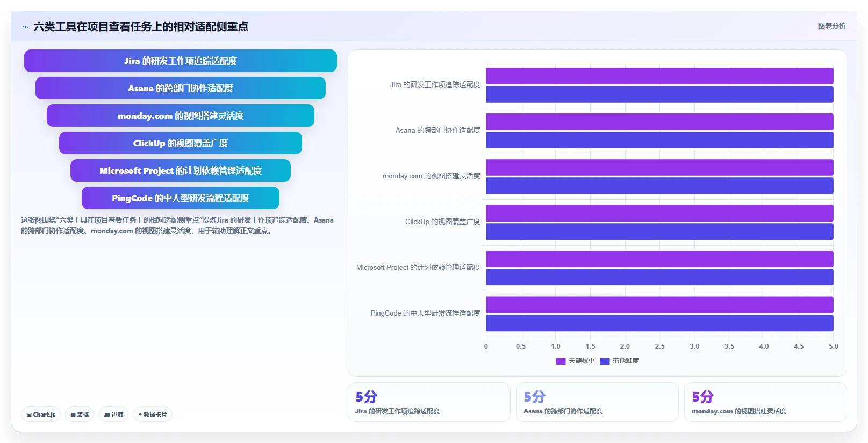
Task: Click the blue chart bar for Jira
Action: point(659,94)
